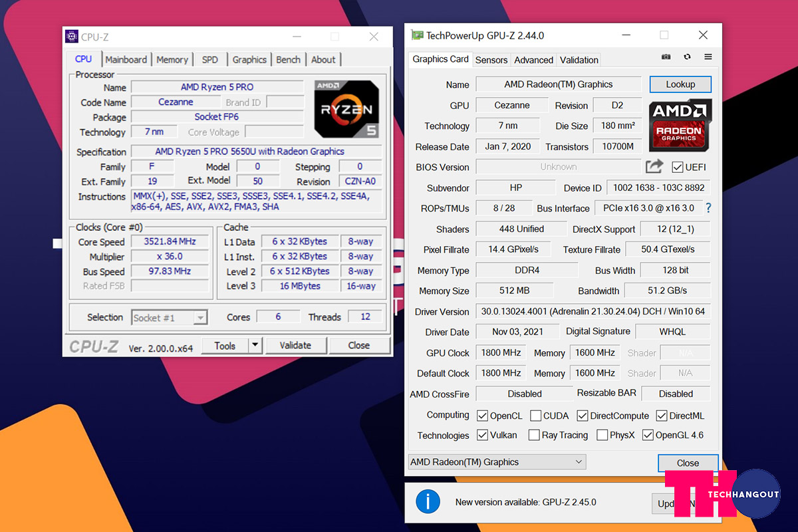Click the Code Name Cezanne field in CPU-Z
The image size is (798, 532).
pyautogui.click(x=176, y=102)
